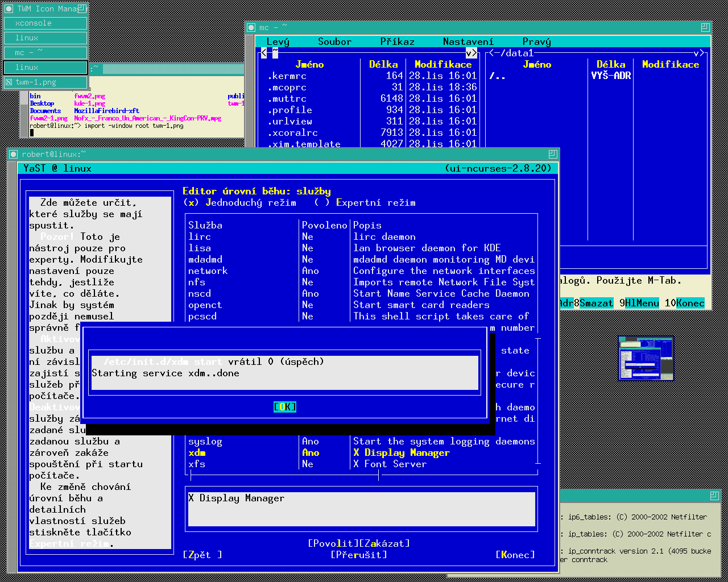Confirm the xdm start dialog with OK
The width and height of the screenshot is (728, 582).
pos(285,407)
